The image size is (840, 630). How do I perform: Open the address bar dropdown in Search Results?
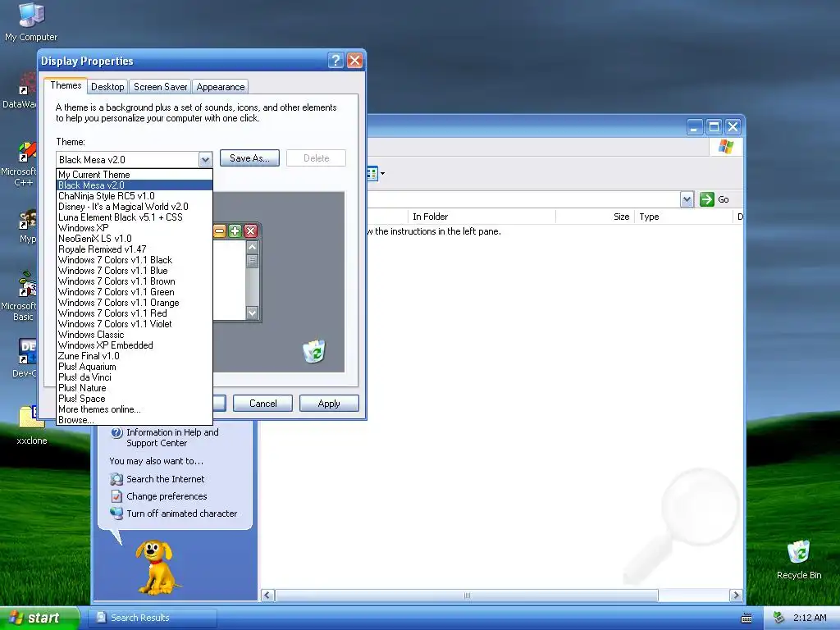[687, 199]
